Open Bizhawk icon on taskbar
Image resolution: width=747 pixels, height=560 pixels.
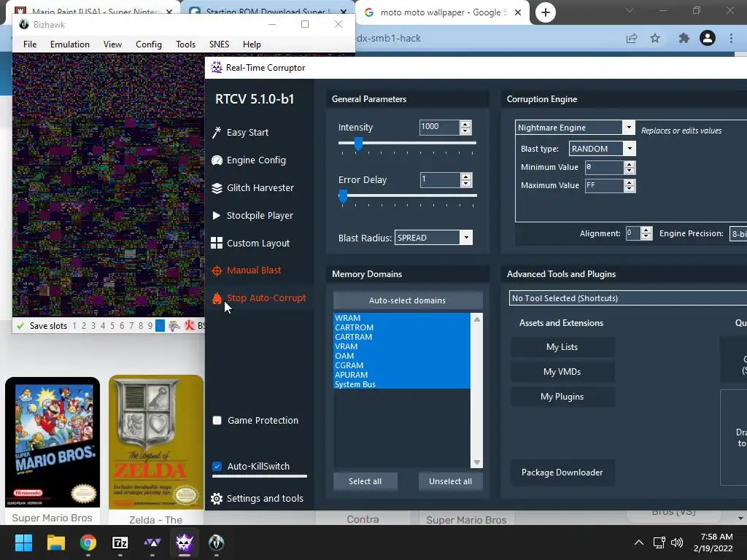(216, 542)
